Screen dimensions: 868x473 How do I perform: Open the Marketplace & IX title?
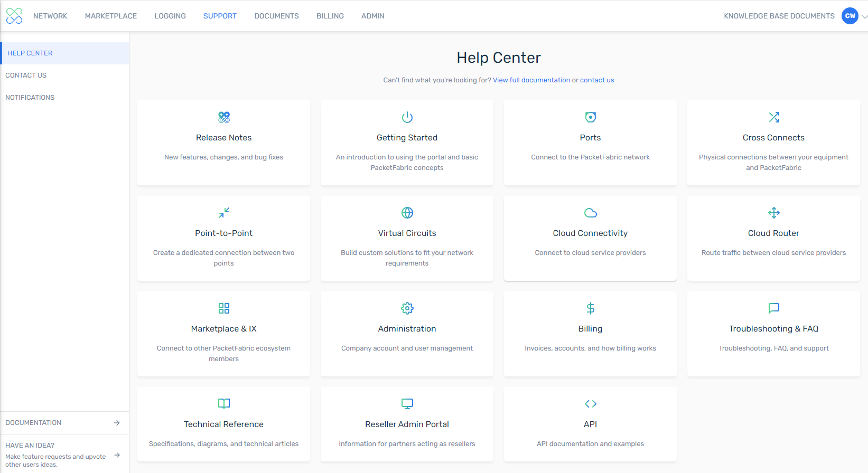(x=224, y=329)
